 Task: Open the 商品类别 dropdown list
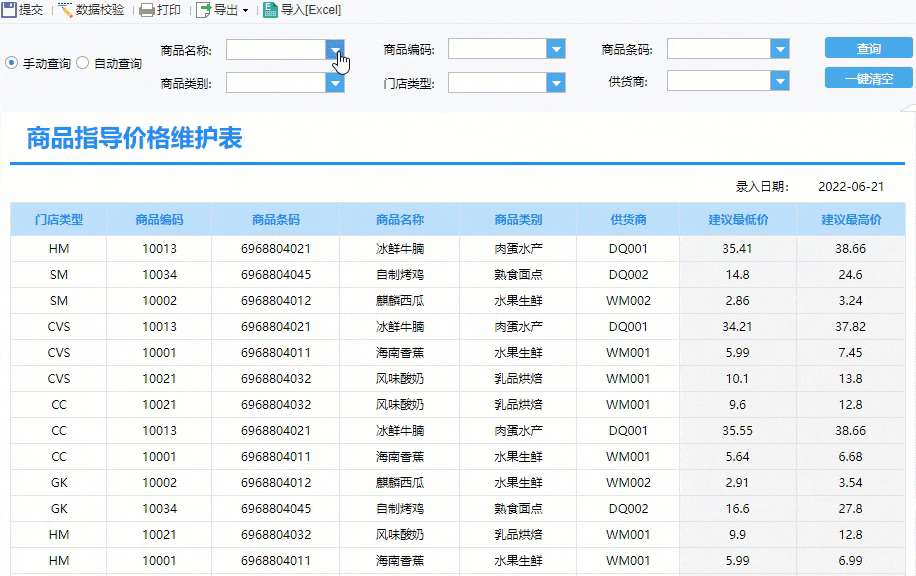click(x=335, y=83)
